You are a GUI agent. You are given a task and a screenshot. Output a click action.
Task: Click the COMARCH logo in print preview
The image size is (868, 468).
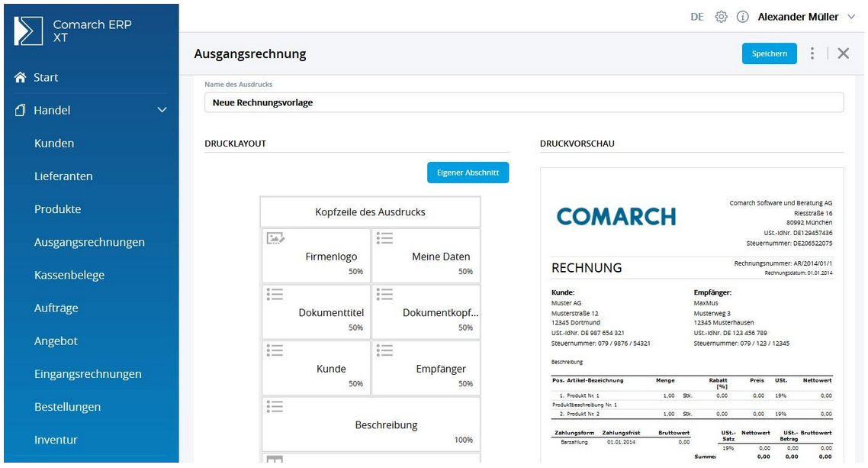coord(616,217)
